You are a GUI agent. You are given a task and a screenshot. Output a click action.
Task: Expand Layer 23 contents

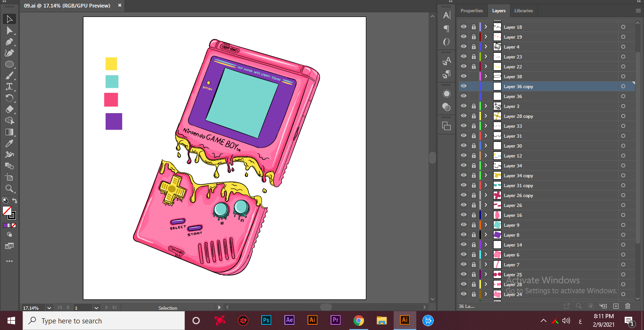tap(486, 57)
